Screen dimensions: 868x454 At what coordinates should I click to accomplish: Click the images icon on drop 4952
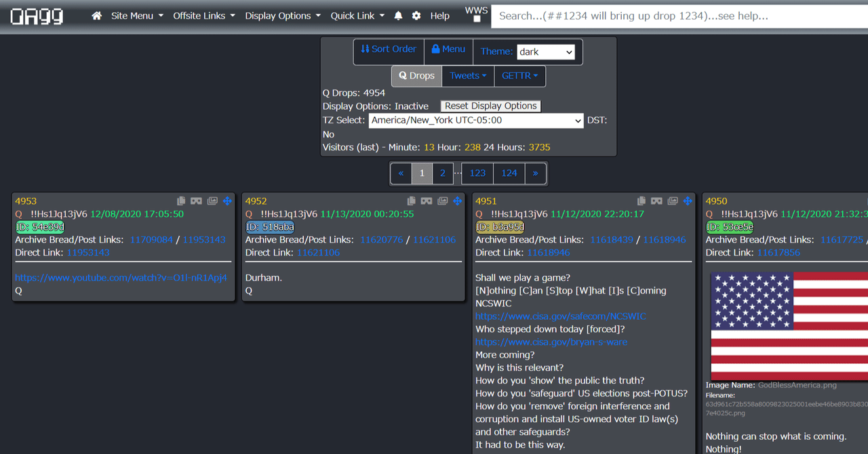(x=442, y=201)
